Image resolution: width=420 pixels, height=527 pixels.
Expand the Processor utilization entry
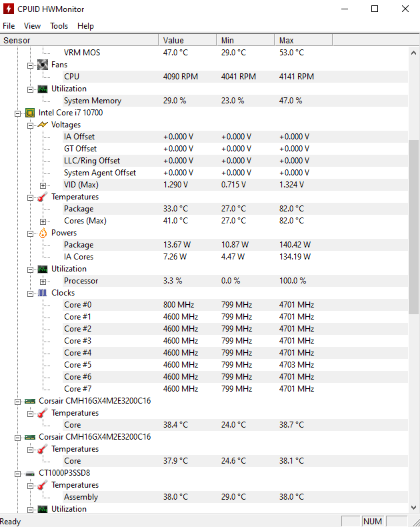43,281
